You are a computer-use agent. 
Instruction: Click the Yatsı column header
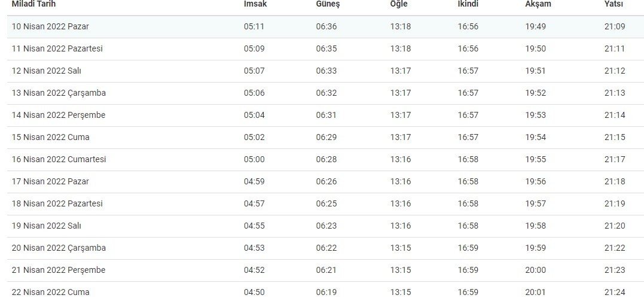(614, 4)
